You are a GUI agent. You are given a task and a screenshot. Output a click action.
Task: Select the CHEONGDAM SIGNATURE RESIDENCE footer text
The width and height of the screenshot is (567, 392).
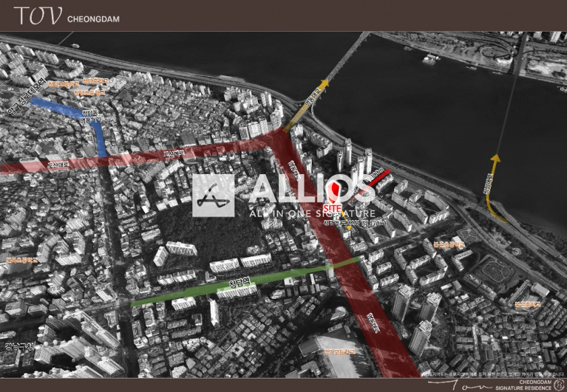[x=523, y=385]
